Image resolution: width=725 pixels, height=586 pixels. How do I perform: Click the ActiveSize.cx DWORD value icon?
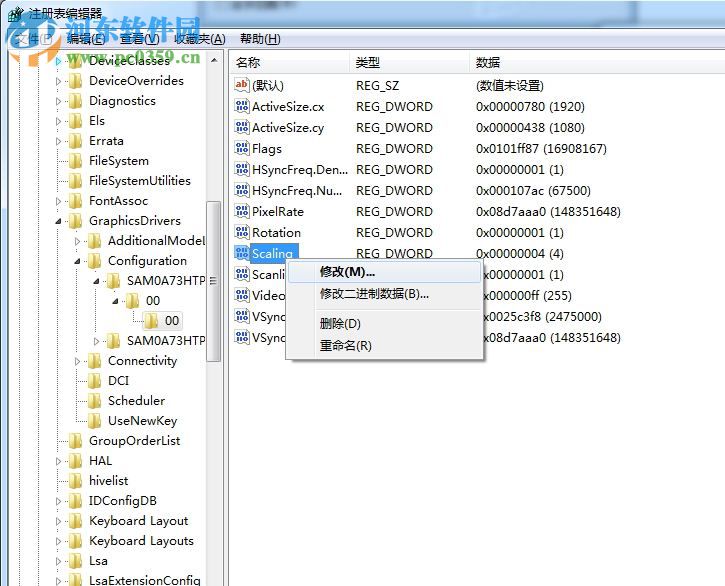coord(242,106)
